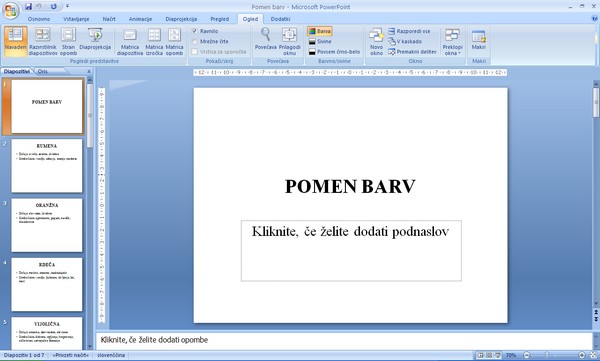600x361 pixels.
Task: Switch to the Oris pane tab
Action: coord(42,72)
